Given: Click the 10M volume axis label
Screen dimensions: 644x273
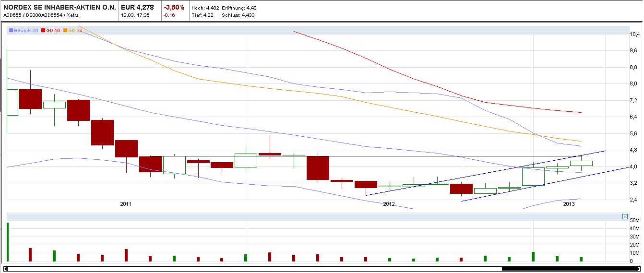Looking at the screenshot, I should coord(634,253).
